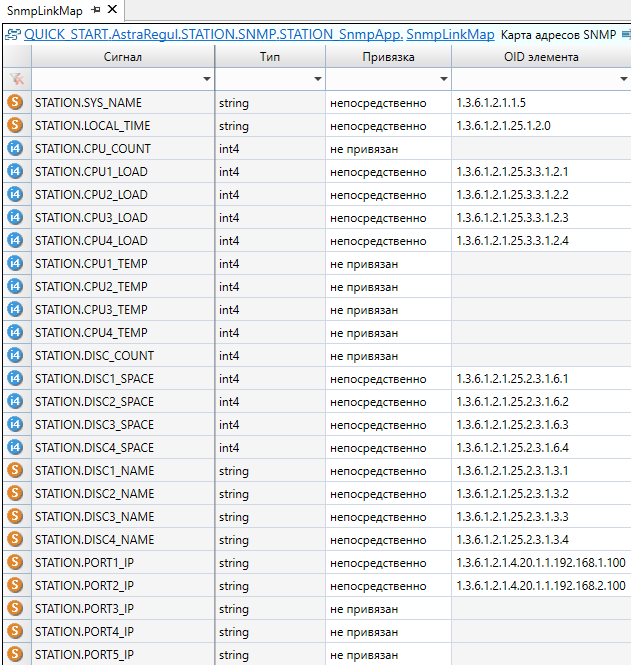Click the int4 icon for STATION.CPU1_TEMP
631x665 pixels.
click(15, 263)
